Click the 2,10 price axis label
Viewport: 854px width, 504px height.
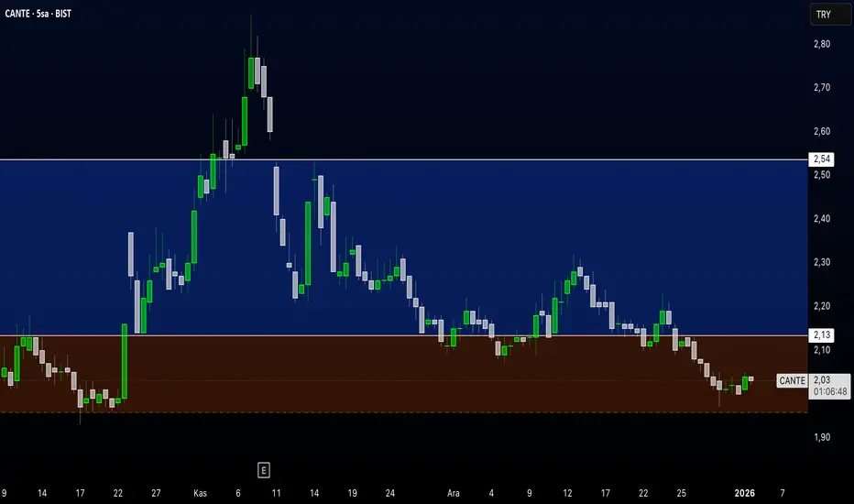click(822, 350)
